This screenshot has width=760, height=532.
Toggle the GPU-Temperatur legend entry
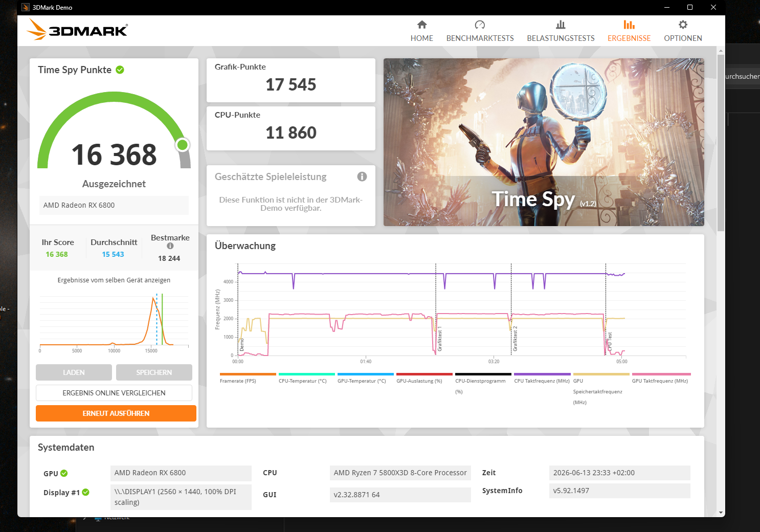pos(365,378)
